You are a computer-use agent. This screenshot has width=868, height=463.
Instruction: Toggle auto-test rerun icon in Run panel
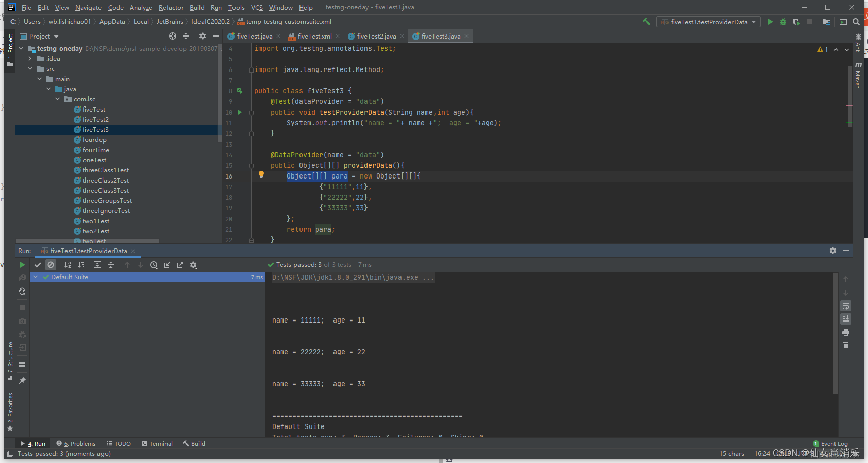[22, 291]
